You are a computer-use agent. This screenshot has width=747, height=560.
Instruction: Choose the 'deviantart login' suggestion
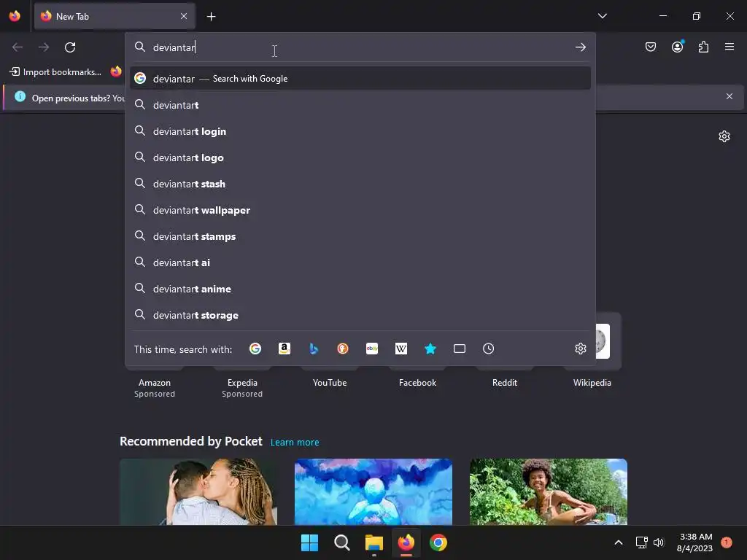pyautogui.click(x=360, y=131)
